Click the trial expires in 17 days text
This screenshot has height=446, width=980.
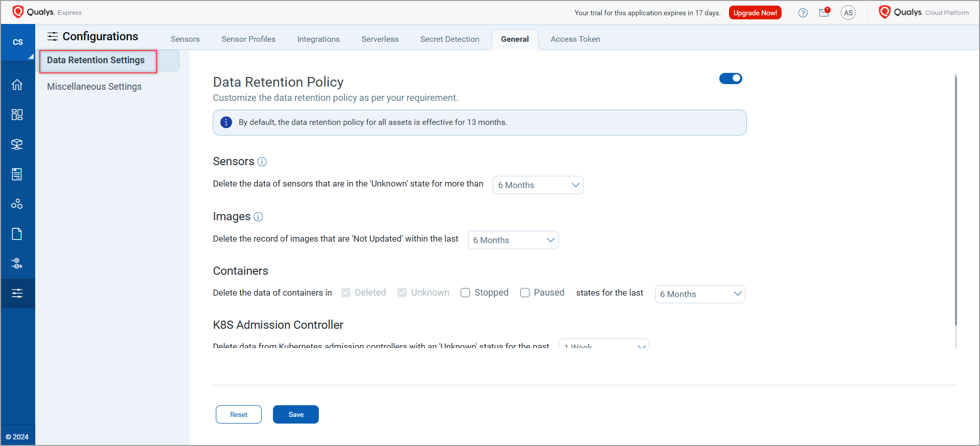(647, 13)
